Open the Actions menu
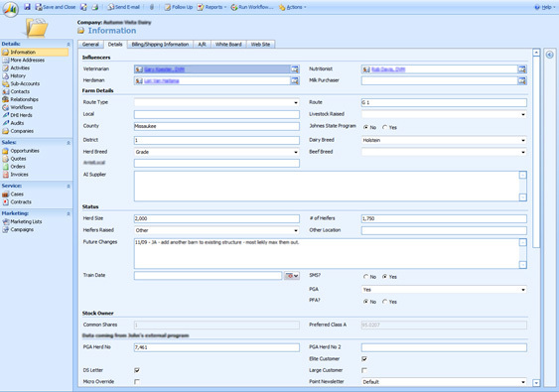 pyautogui.click(x=292, y=7)
